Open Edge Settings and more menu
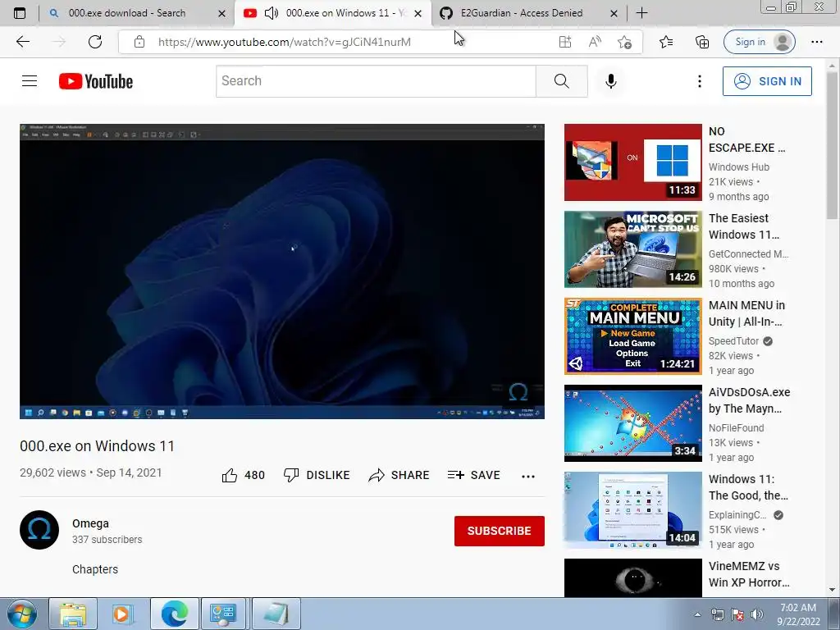This screenshot has height=630, width=840. pyautogui.click(x=816, y=42)
